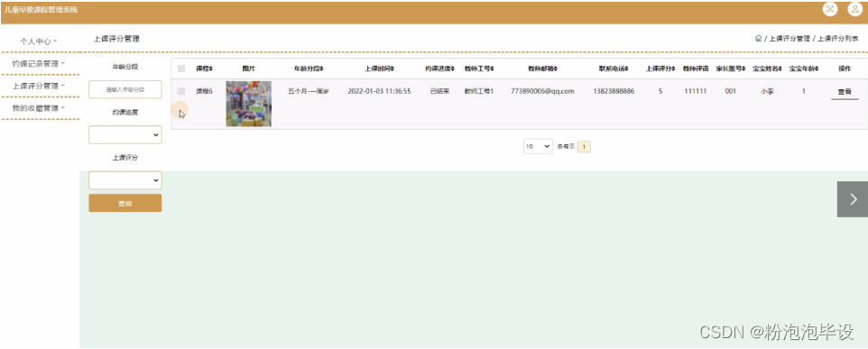Sort by 上课时间 column header
This screenshot has height=349, width=868.
tap(379, 69)
